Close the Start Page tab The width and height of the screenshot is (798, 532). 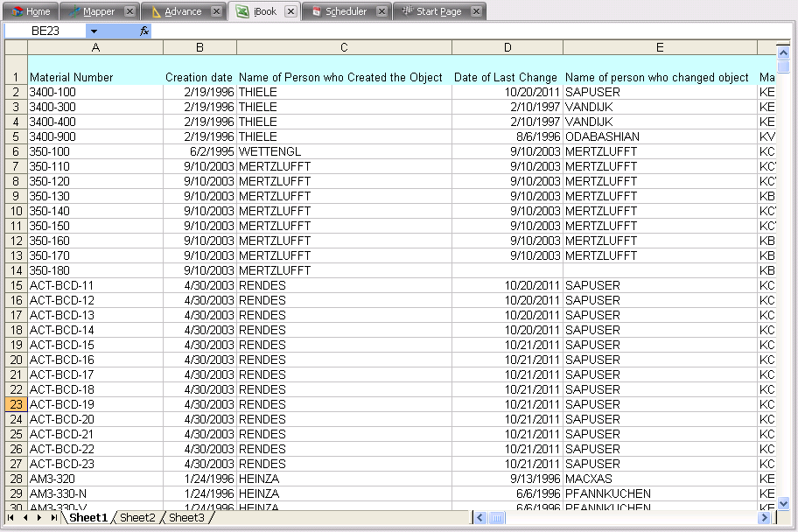click(476, 11)
